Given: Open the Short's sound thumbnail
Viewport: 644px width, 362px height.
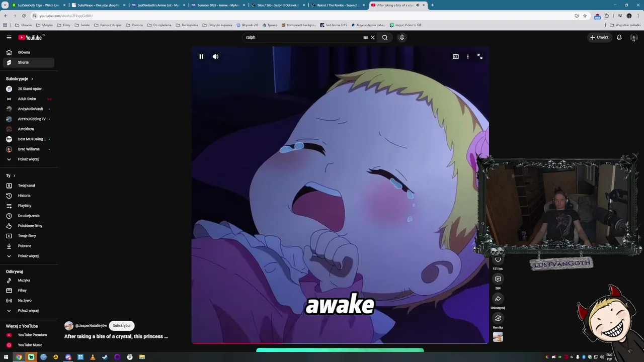Looking at the screenshot, I should tap(498, 337).
